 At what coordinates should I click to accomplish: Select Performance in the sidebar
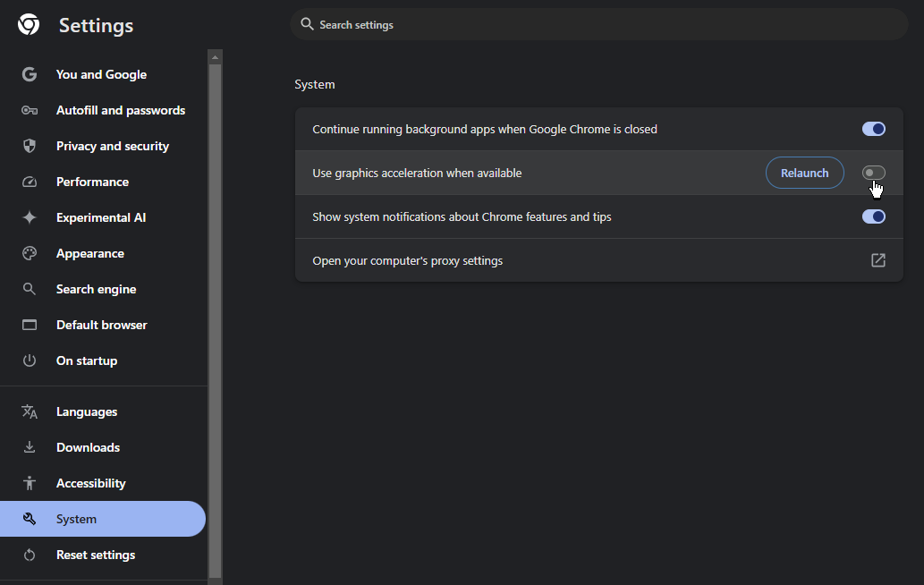(103, 182)
